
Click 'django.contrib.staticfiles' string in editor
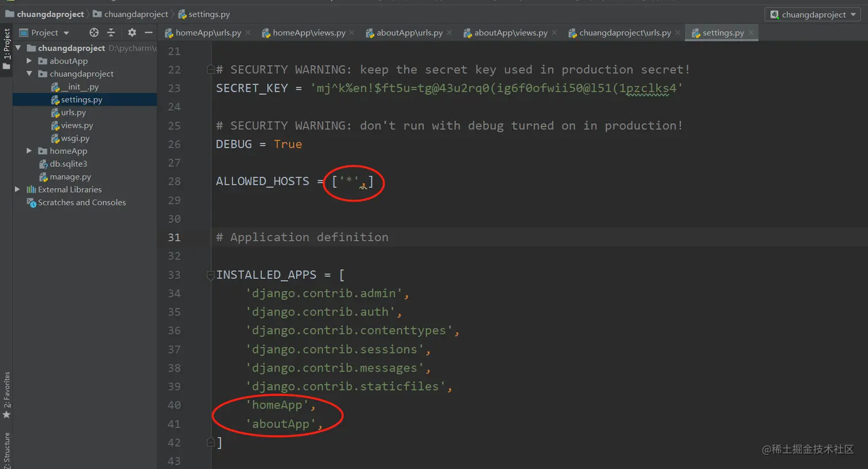click(x=346, y=386)
